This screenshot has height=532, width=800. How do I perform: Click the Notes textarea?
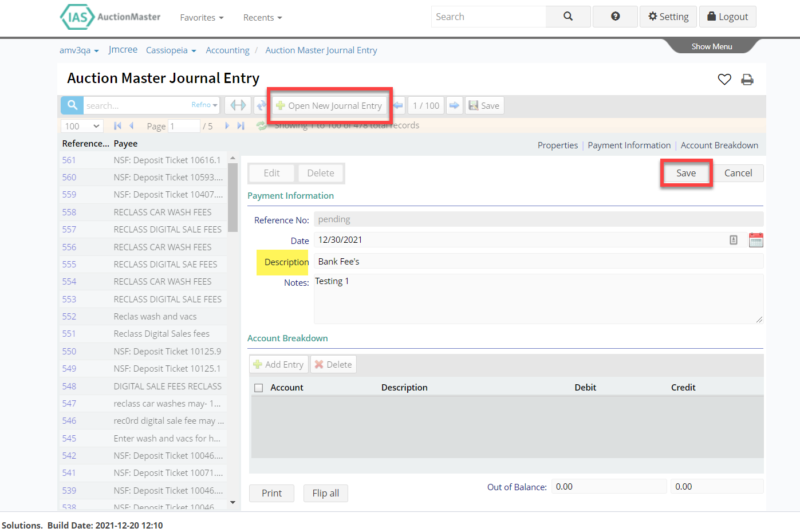tap(538, 298)
